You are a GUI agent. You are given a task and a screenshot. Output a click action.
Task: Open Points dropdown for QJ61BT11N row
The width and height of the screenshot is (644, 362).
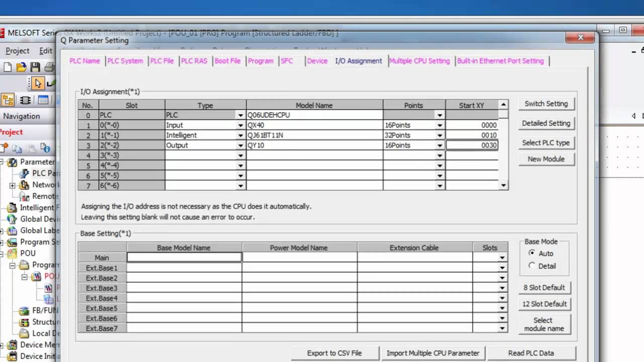tap(440, 135)
